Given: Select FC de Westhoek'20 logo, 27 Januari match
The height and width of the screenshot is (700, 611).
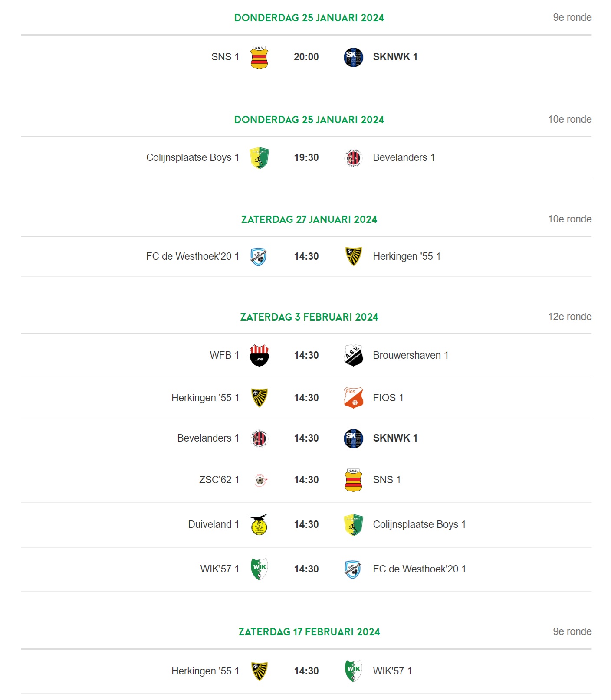Looking at the screenshot, I should coord(259,257).
